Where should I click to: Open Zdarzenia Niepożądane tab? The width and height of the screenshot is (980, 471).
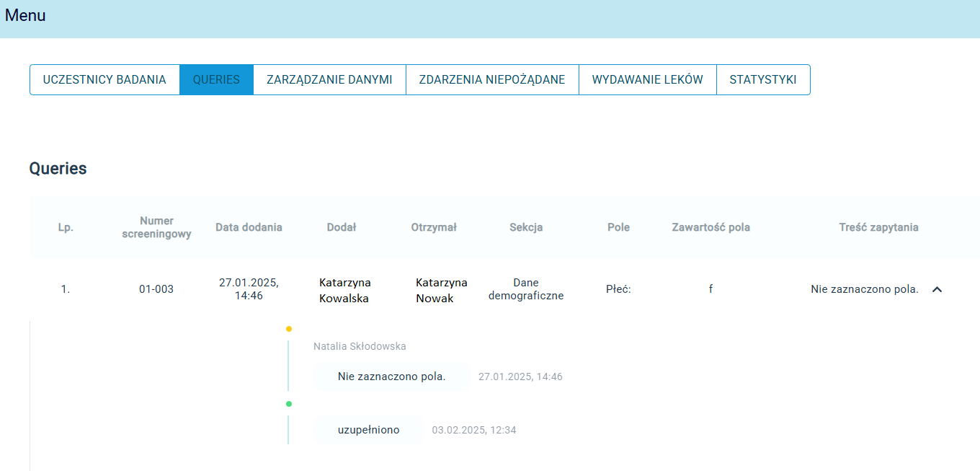tap(491, 79)
